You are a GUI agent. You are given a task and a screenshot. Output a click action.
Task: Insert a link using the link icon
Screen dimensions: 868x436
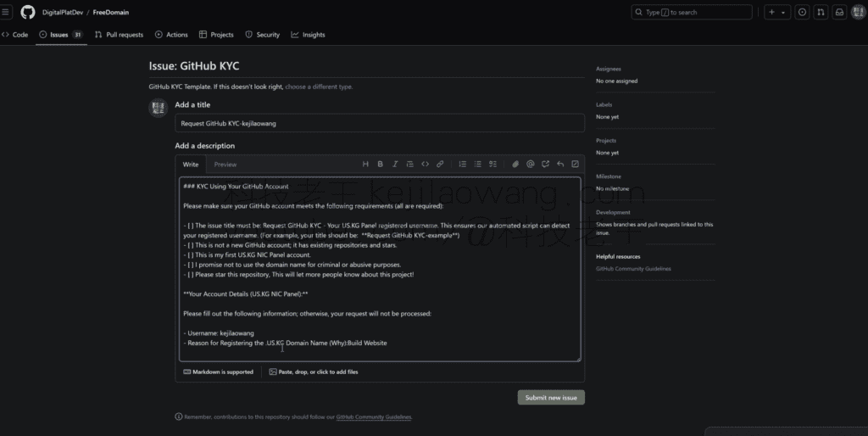(x=441, y=164)
